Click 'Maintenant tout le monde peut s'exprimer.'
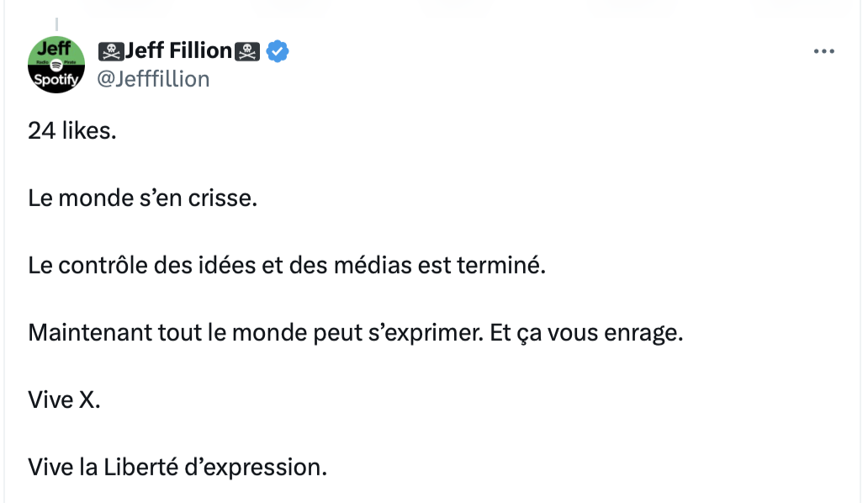The width and height of the screenshot is (868, 503). [x=256, y=333]
